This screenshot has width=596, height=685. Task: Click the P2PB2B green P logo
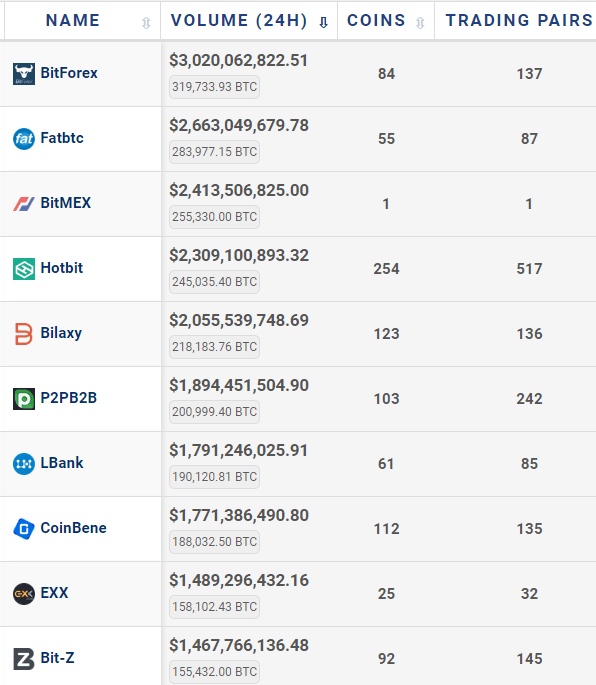click(24, 399)
